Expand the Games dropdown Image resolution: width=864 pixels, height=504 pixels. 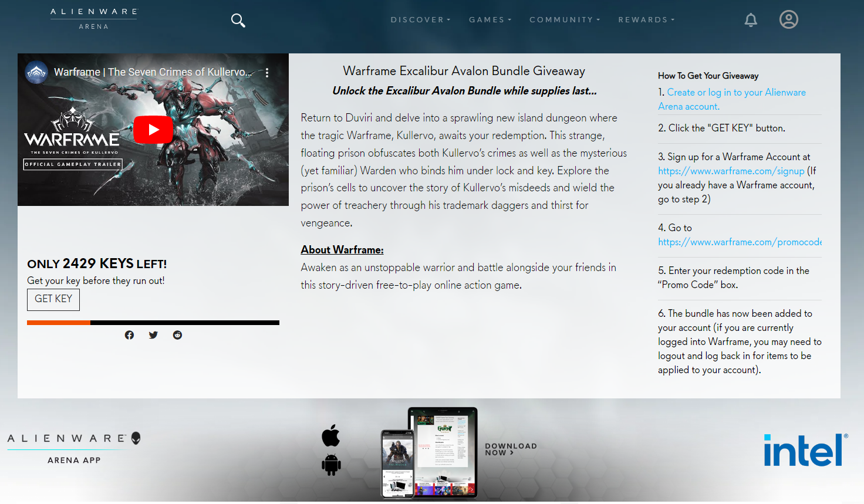point(490,19)
